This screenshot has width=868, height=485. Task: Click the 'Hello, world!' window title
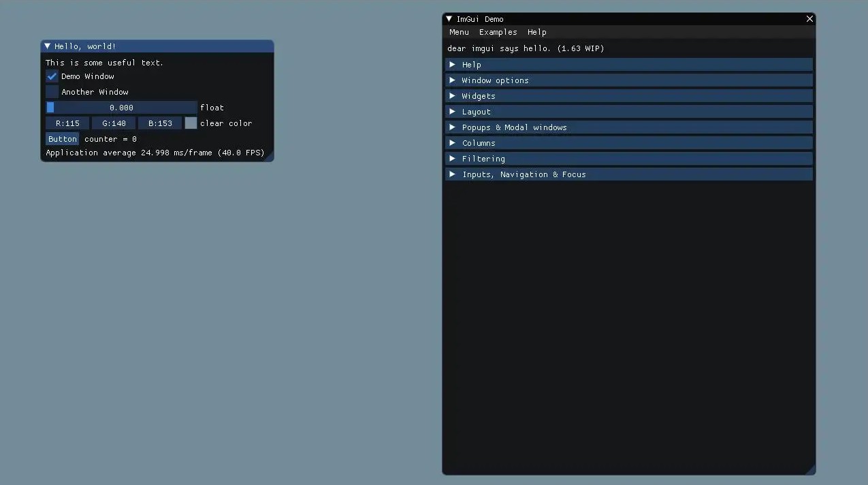(85, 46)
